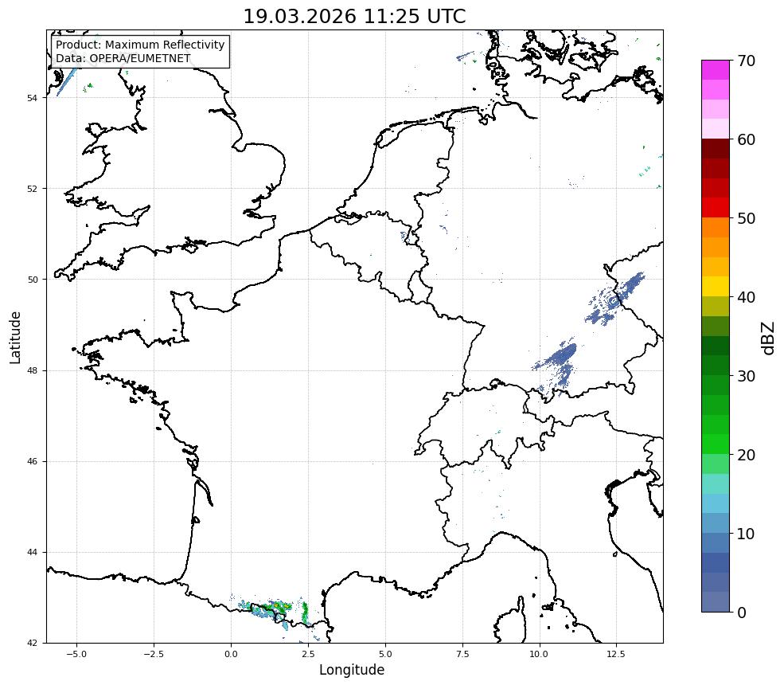
Task: Click colorbar tick label "10"
Action: click(746, 534)
